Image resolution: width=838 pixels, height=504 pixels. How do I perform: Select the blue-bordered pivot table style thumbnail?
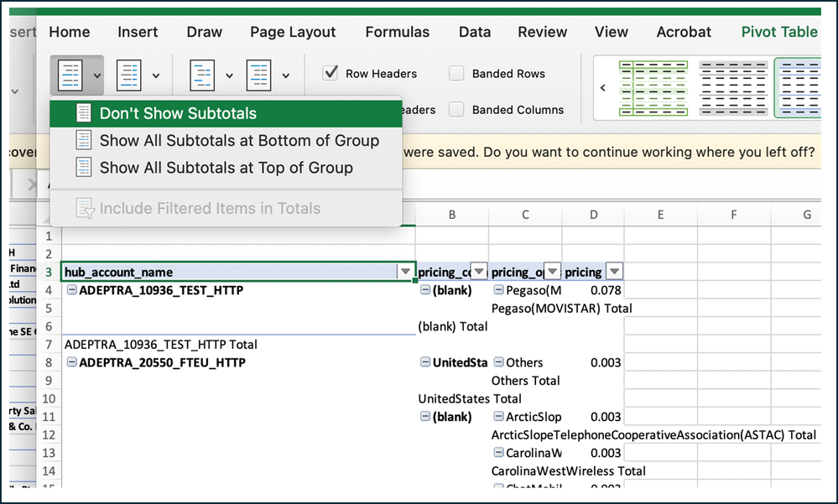click(x=799, y=88)
